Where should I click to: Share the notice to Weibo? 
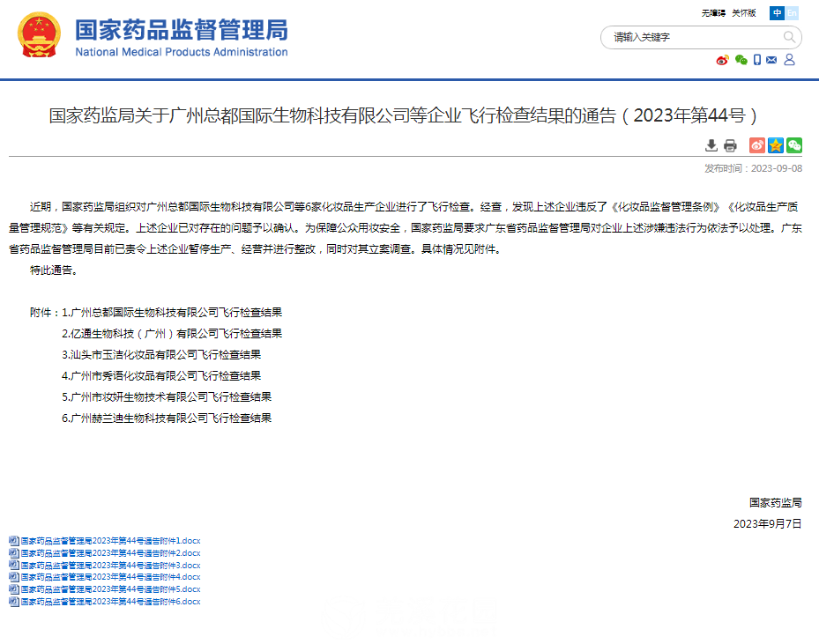pos(756,145)
